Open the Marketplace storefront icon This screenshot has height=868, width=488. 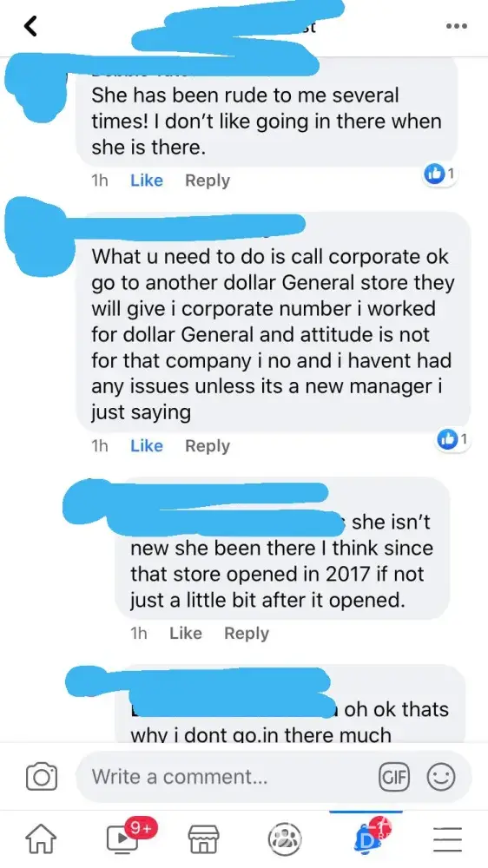point(204,838)
